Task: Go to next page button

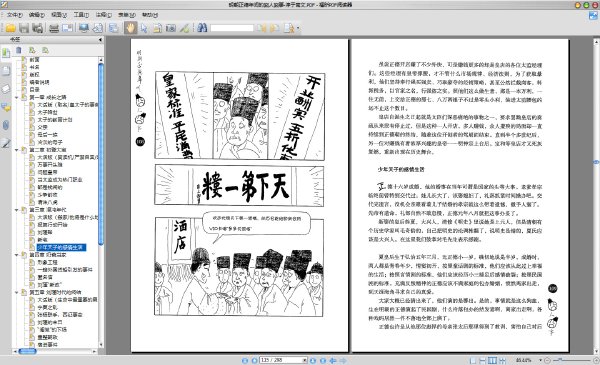Action: (x=313, y=360)
